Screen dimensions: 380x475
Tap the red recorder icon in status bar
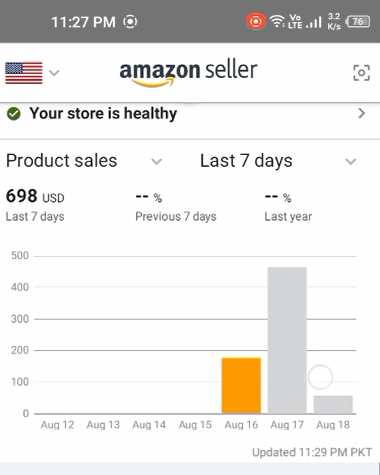256,21
